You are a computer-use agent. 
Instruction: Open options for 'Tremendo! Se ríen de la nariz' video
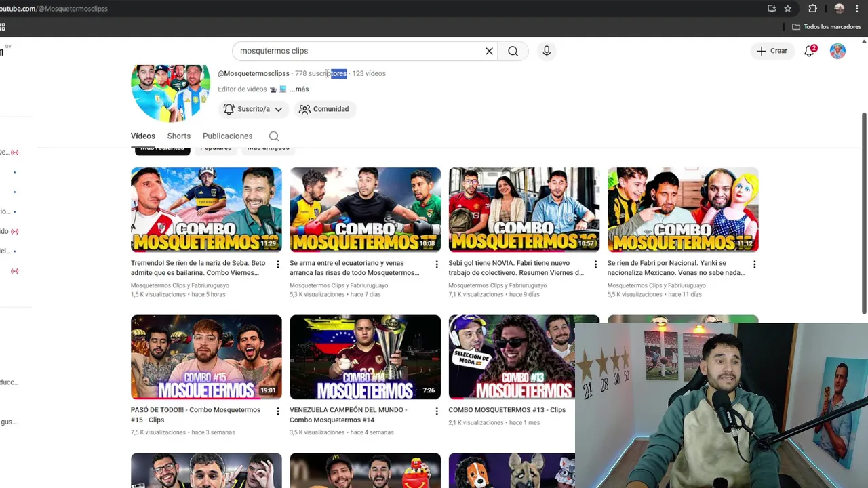277,264
